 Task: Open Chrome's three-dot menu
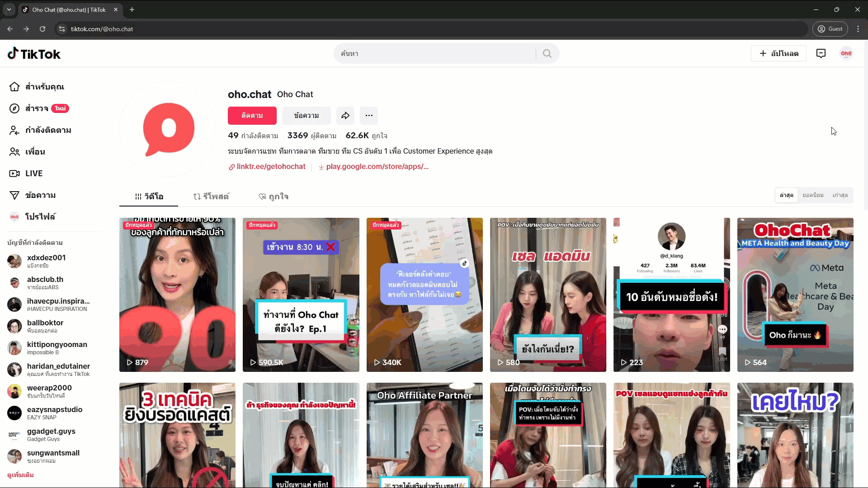[x=858, y=29]
